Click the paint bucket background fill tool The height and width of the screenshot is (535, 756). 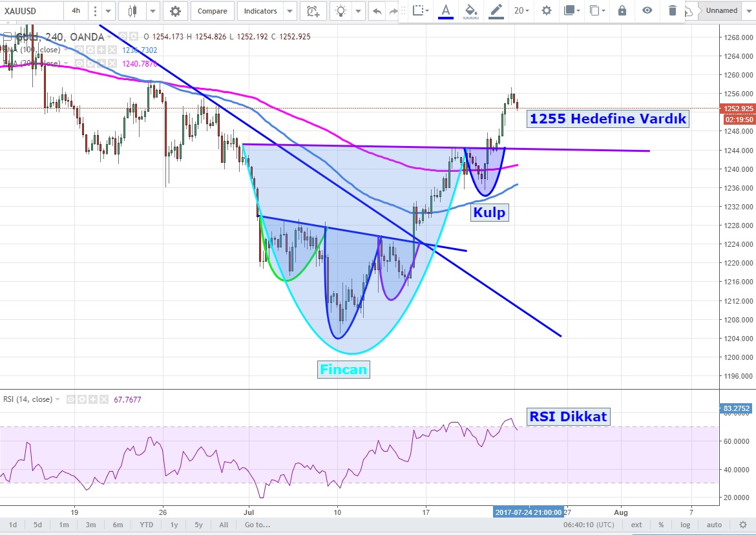point(471,10)
